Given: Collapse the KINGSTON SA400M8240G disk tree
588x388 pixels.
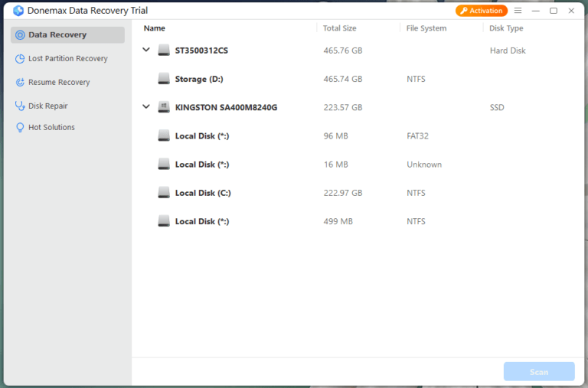Looking at the screenshot, I should (x=146, y=106).
